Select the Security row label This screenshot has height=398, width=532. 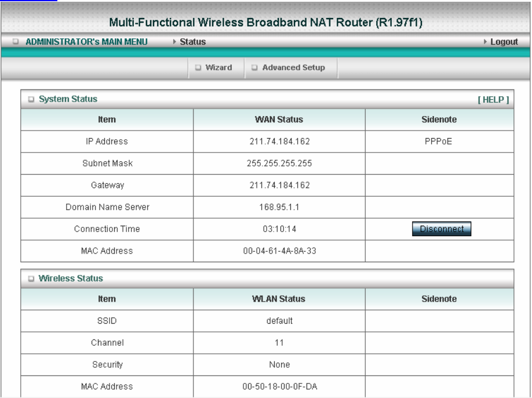tap(107, 365)
